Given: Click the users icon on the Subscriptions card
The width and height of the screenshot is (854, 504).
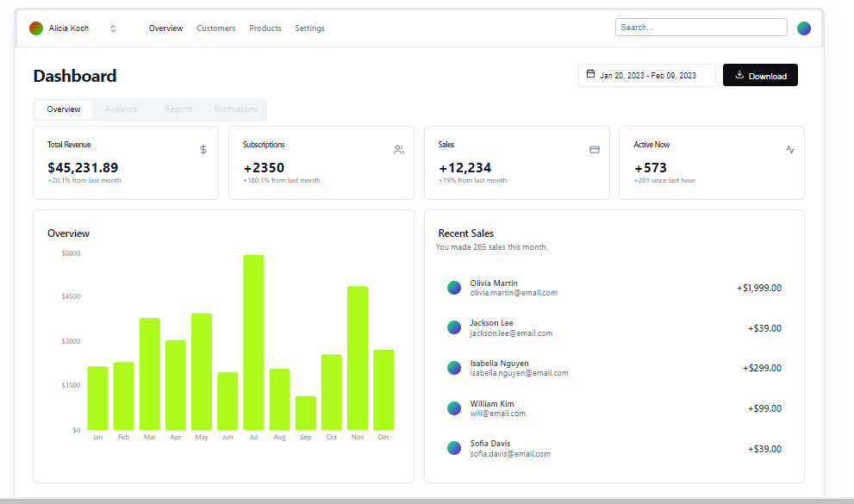Looking at the screenshot, I should [399, 149].
